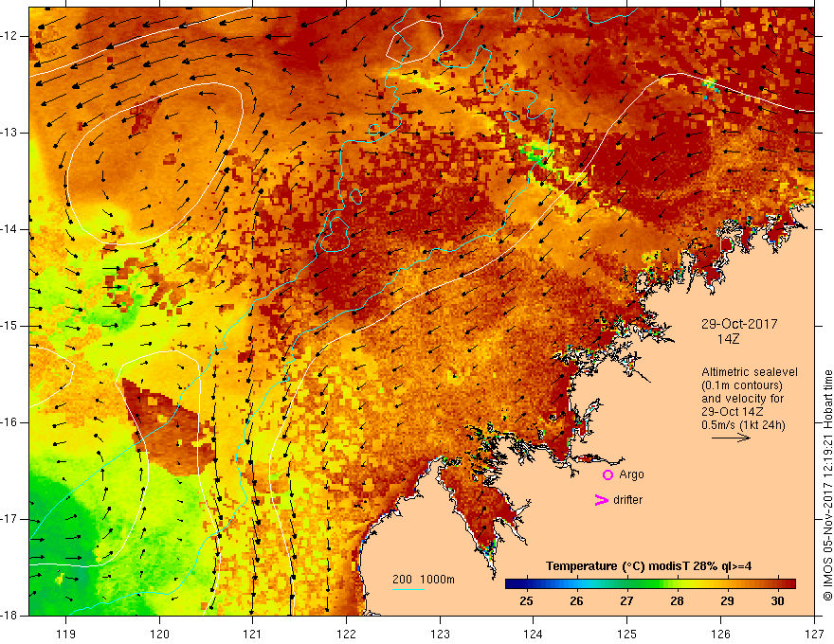The image size is (834, 644).
Task: Click latitude axis label '-14'
Action: tap(10, 229)
